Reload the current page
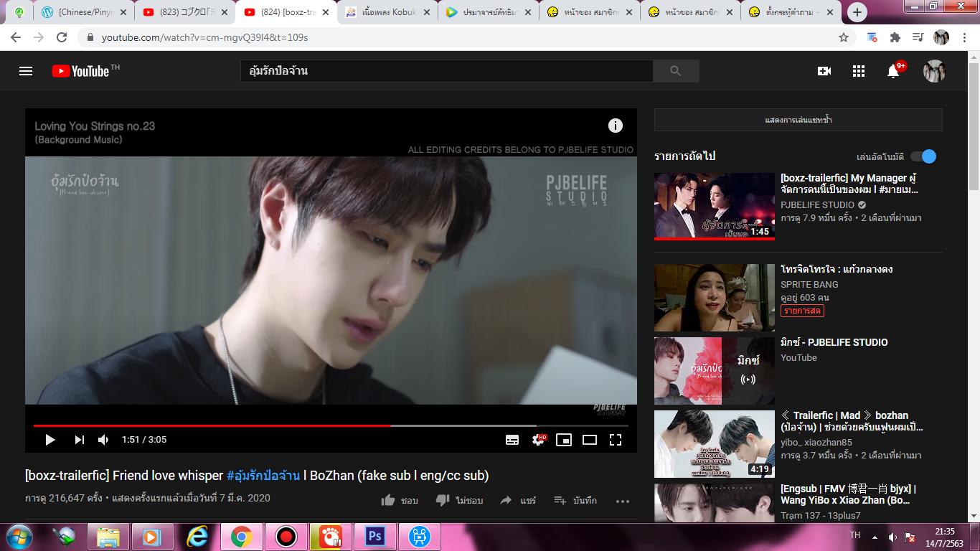This screenshot has height=551, width=980. (x=62, y=37)
